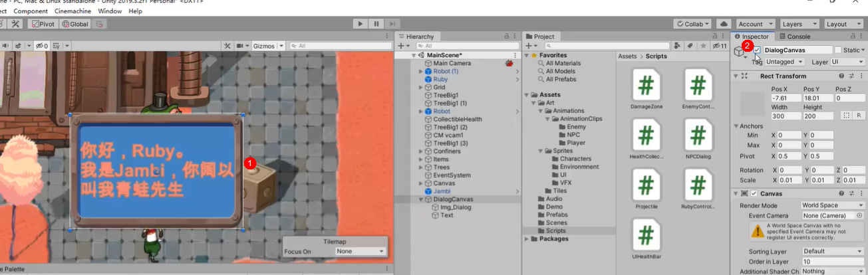The height and width of the screenshot is (275, 868).
Task: Select CM vcam1 in Hierarchy
Action: pos(448,135)
